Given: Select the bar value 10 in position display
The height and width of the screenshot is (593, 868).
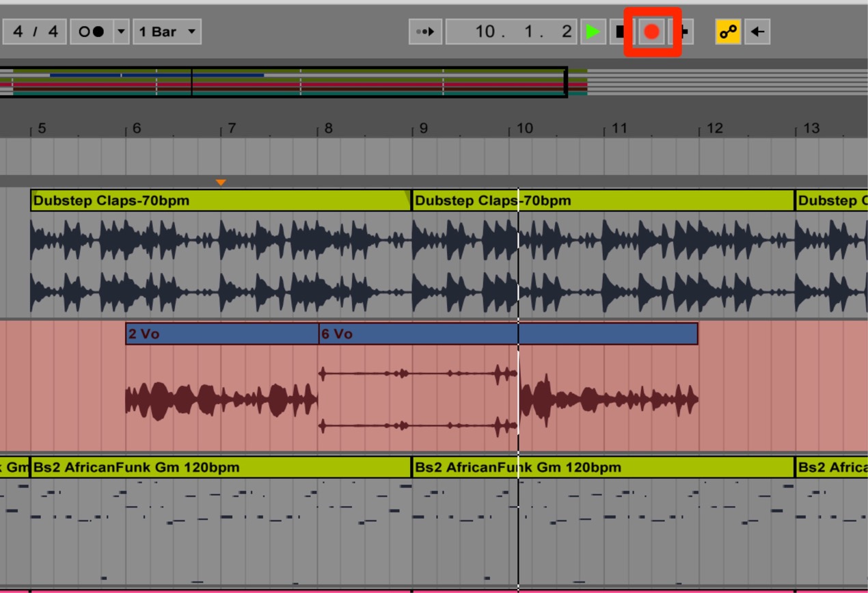Looking at the screenshot, I should click(x=485, y=31).
